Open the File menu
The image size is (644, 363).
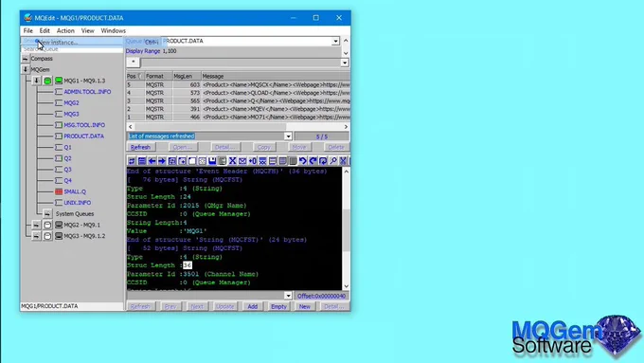pyautogui.click(x=27, y=31)
